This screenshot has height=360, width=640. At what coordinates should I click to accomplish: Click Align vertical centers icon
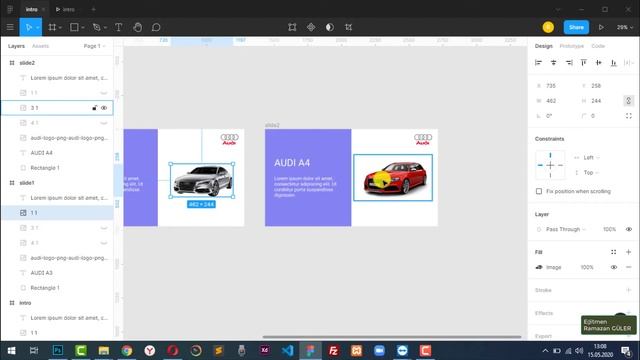(x=598, y=62)
